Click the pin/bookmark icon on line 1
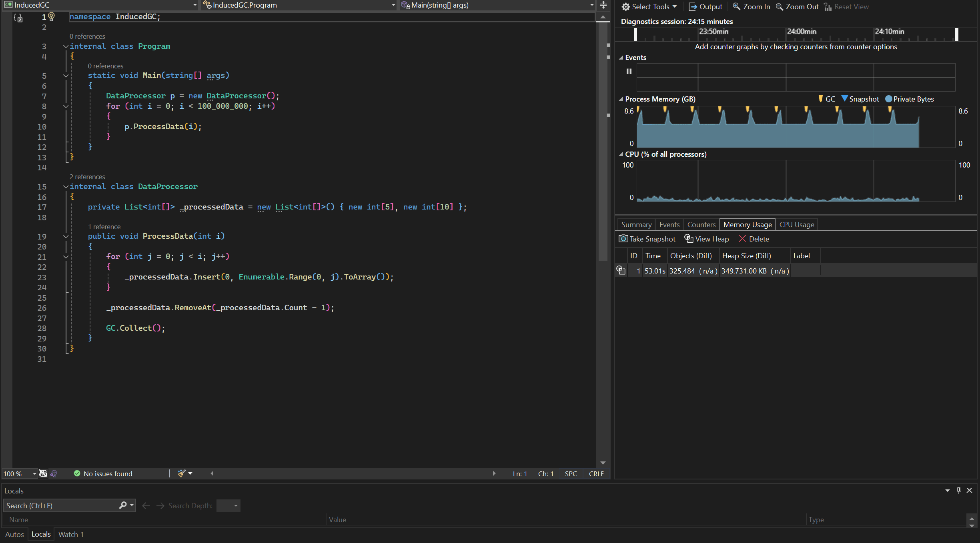This screenshot has height=543, width=980. (18, 17)
